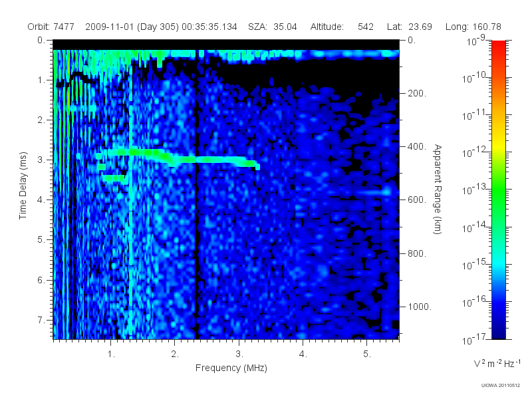
Task: Click the 200. apparent range tick label
Action: 417,93
